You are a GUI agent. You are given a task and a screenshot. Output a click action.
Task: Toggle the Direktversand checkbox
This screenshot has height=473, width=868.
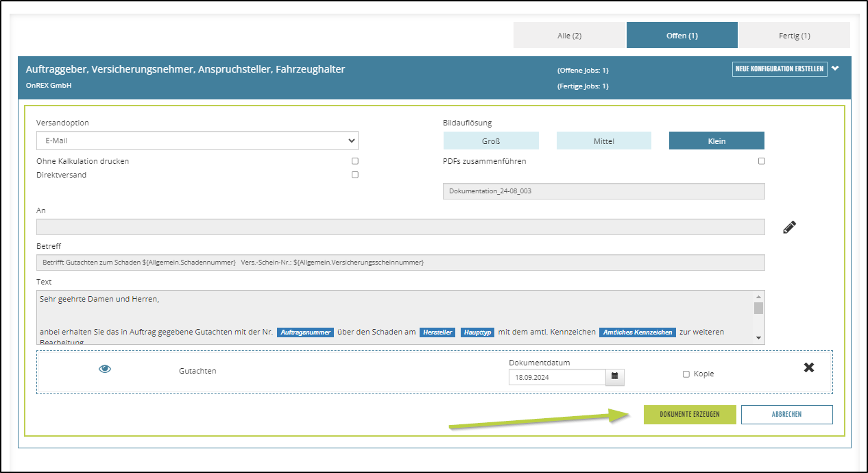click(x=355, y=175)
